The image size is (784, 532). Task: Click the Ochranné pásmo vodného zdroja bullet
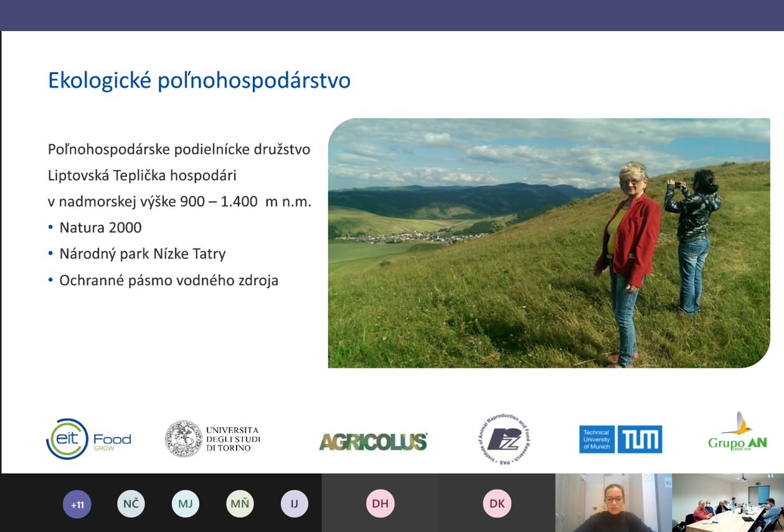168,281
